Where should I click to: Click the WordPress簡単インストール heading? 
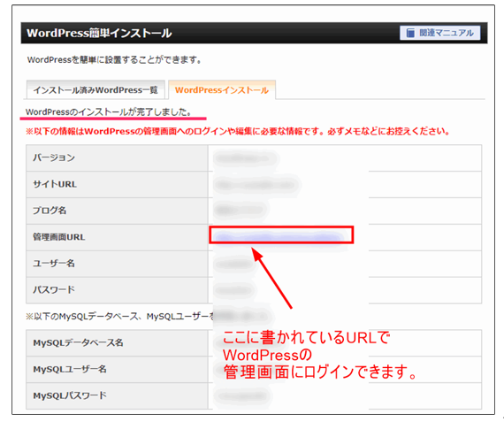pyautogui.click(x=99, y=33)
